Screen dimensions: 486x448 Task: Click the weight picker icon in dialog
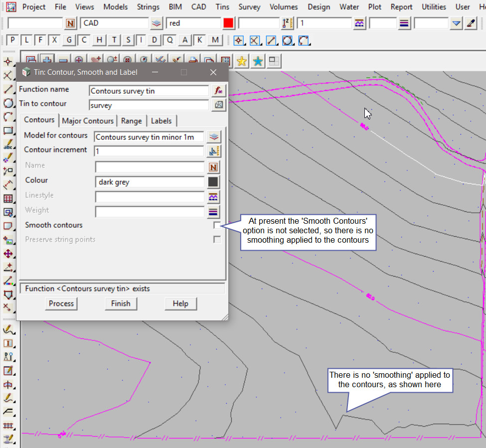213,212
